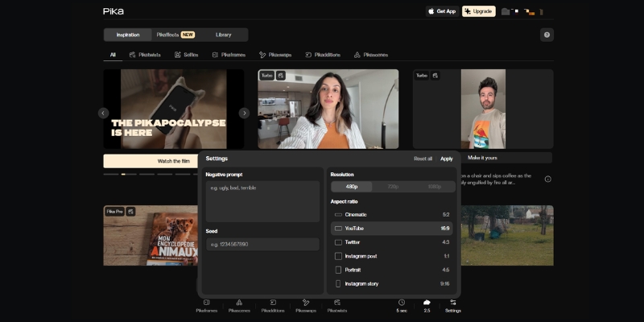Choose Twitter 4:3 aspect ratio
Screen dimensions: 644x322
(x=393, y=242)
